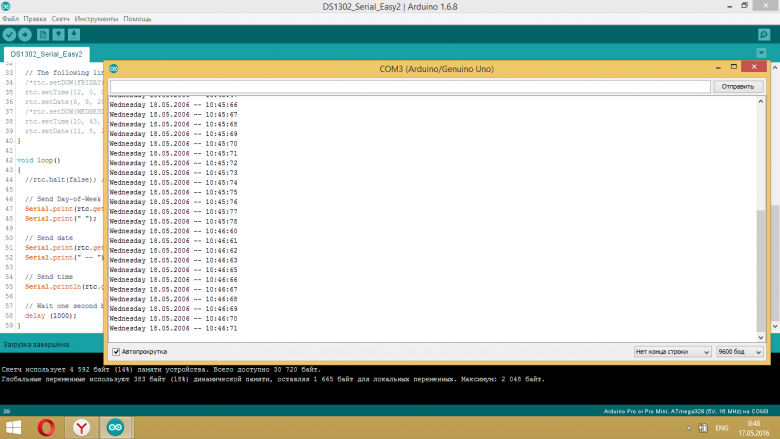
Task: Click the console line starting with Глобальные переменные
Action: tap(273, 379)
